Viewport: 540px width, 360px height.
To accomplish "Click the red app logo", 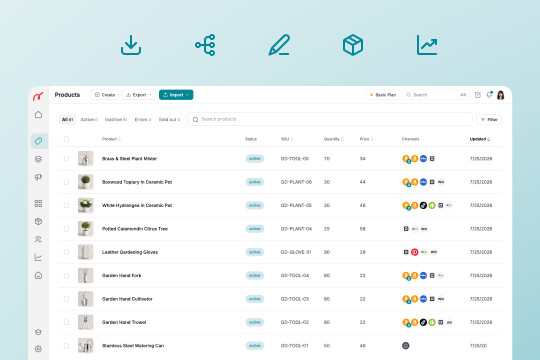I will [x=38, y=96].
